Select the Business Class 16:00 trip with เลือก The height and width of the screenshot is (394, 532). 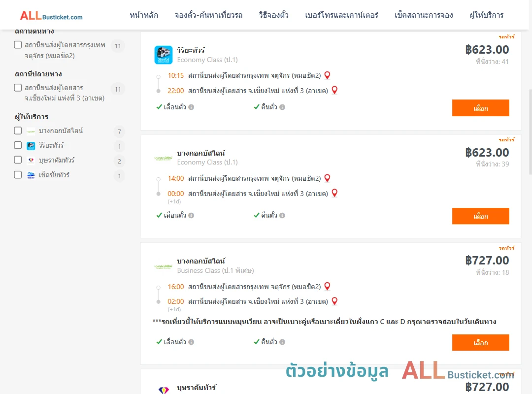click(480, 342)
